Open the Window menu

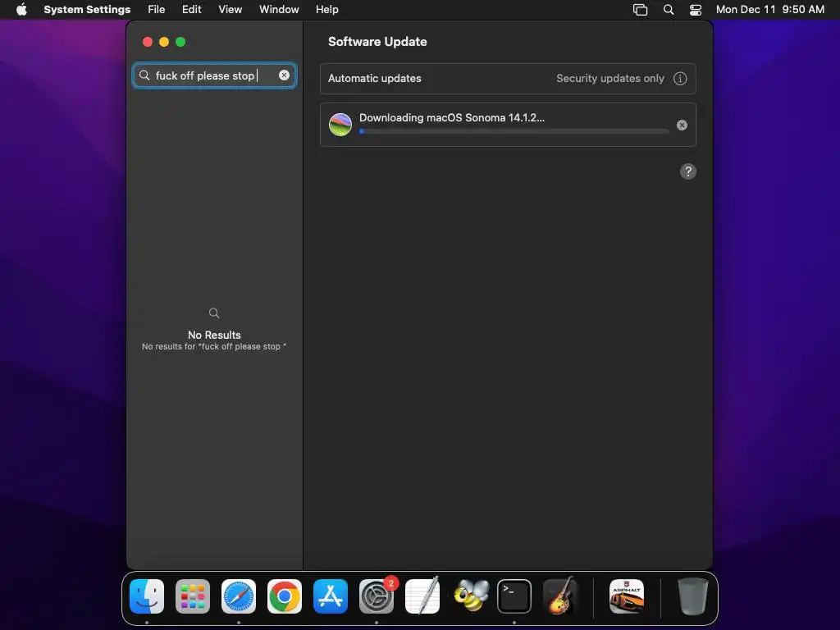[279, 10]
